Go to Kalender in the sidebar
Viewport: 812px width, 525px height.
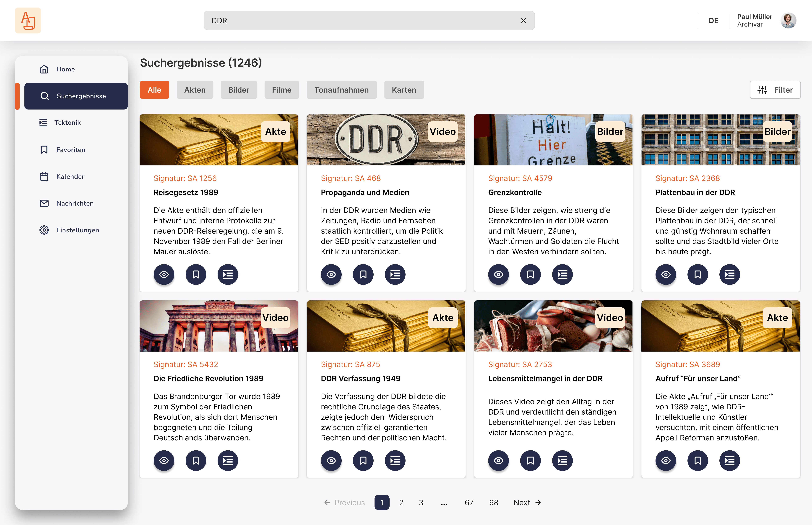(70, 177)
